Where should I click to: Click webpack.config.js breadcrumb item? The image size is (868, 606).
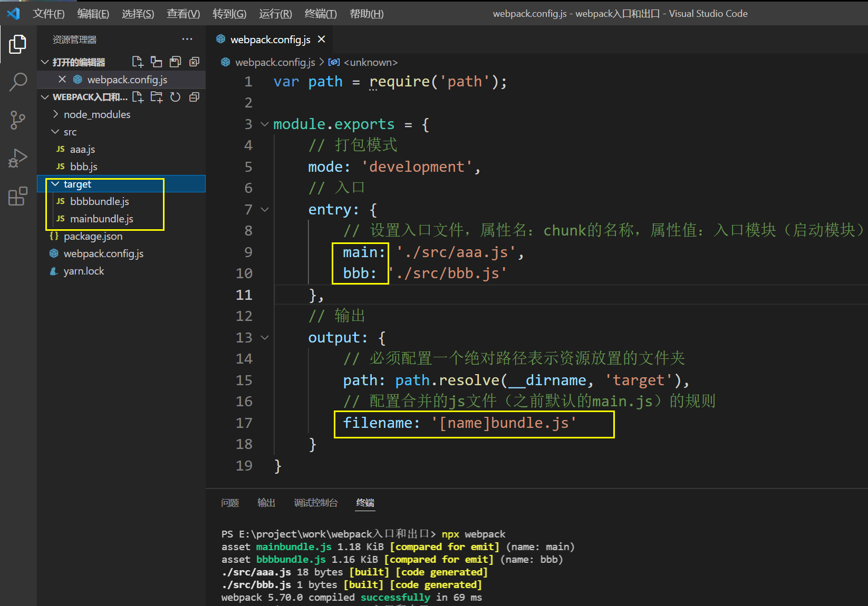275,62
